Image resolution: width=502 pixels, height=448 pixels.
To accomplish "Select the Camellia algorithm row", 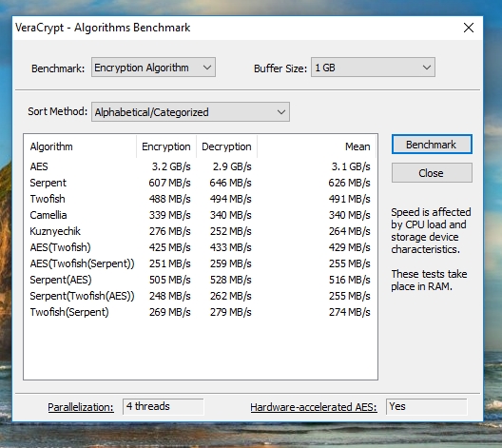I will click(200, 215).
